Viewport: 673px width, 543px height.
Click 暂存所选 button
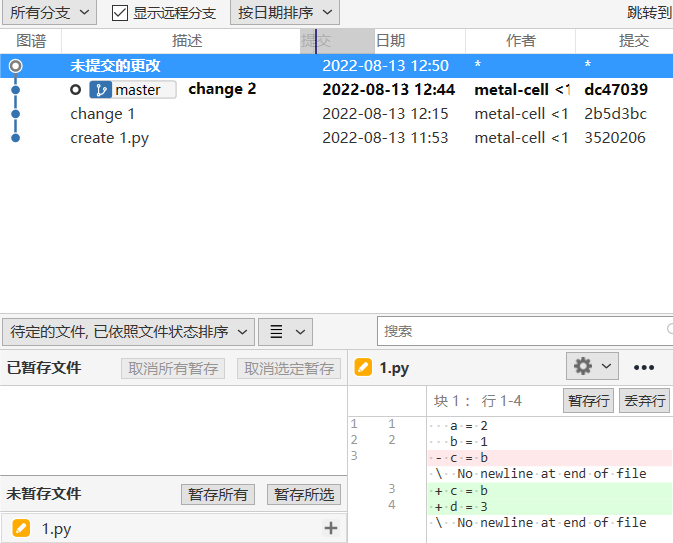tap(304, 494)
